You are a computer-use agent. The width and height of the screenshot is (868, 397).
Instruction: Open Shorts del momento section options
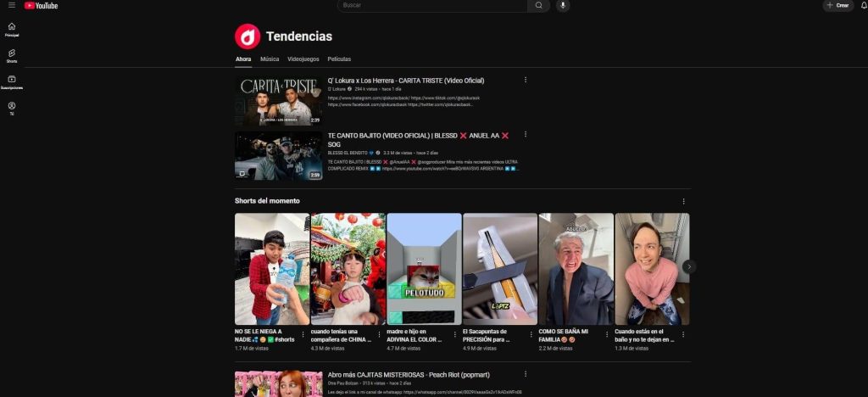684,202
